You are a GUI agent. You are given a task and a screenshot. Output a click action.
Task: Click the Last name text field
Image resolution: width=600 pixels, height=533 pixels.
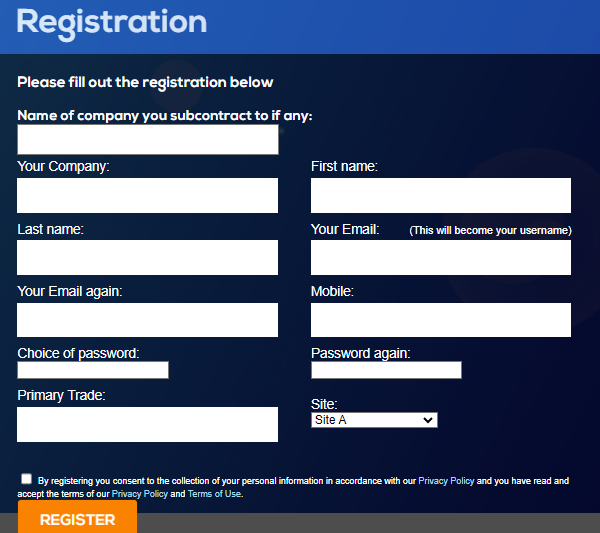[147, 258]
